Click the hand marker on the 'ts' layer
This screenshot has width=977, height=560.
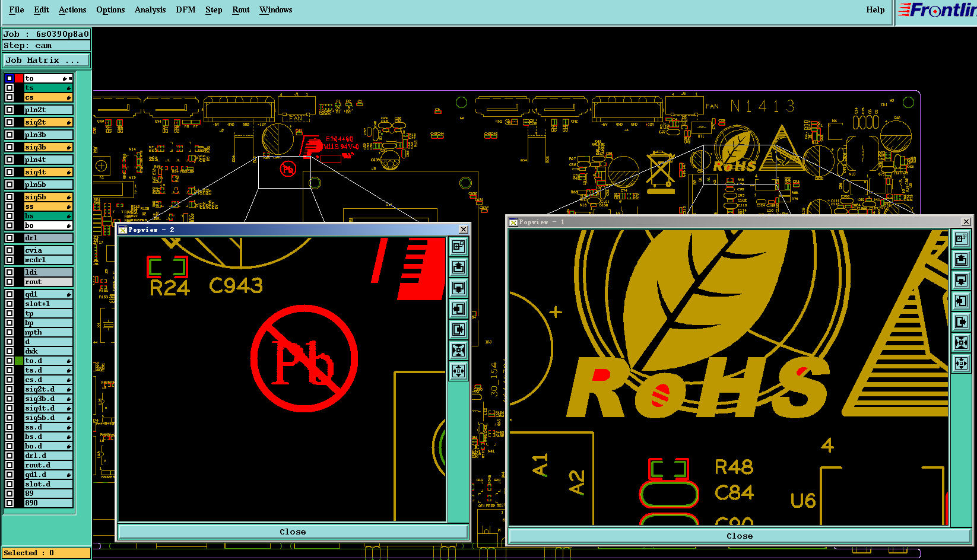click(x=69, y=88)
